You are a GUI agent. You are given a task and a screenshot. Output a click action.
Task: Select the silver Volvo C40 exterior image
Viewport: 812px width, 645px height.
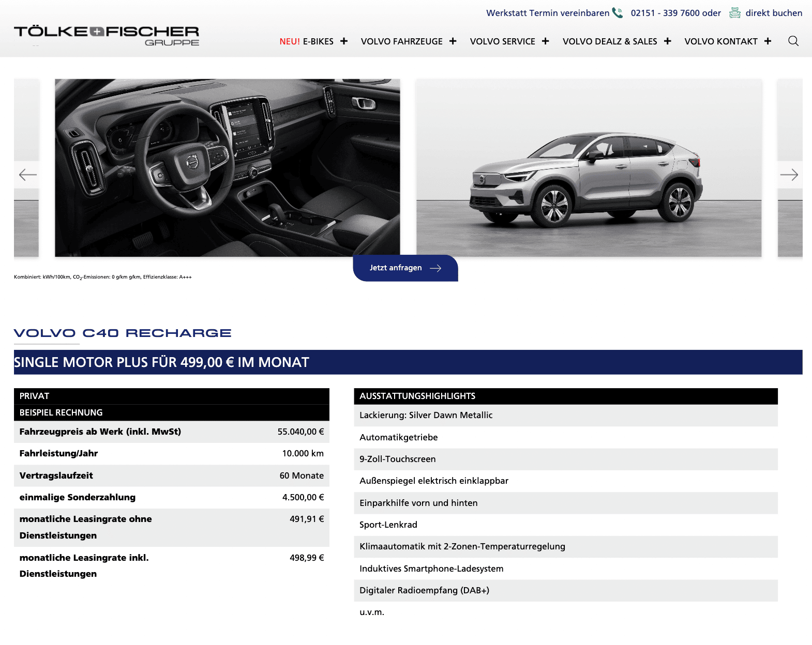(x=589, y=167)
